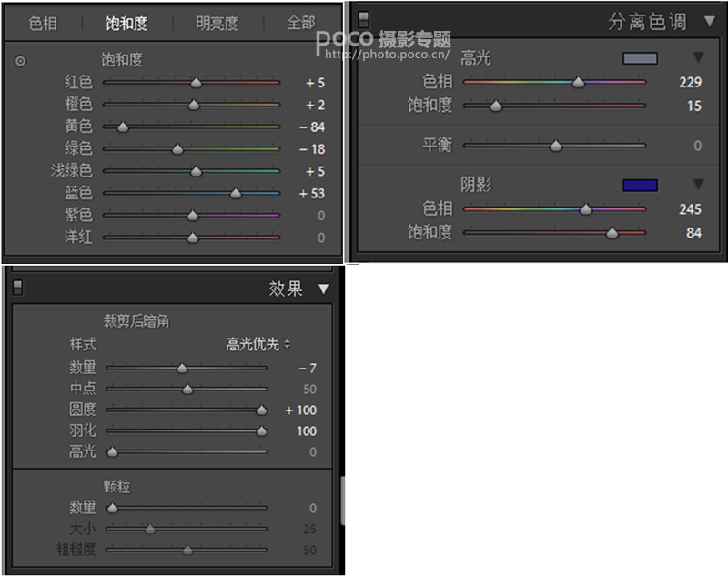Click the 橙色 value field +2
The width and height of the screenshot is (728, 577).
(315, 106)
